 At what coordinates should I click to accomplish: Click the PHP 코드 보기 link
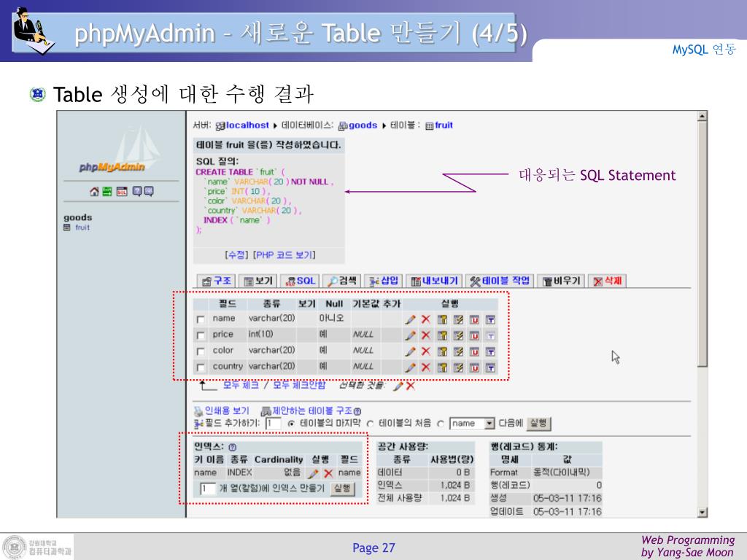click(x=285, y=255)
